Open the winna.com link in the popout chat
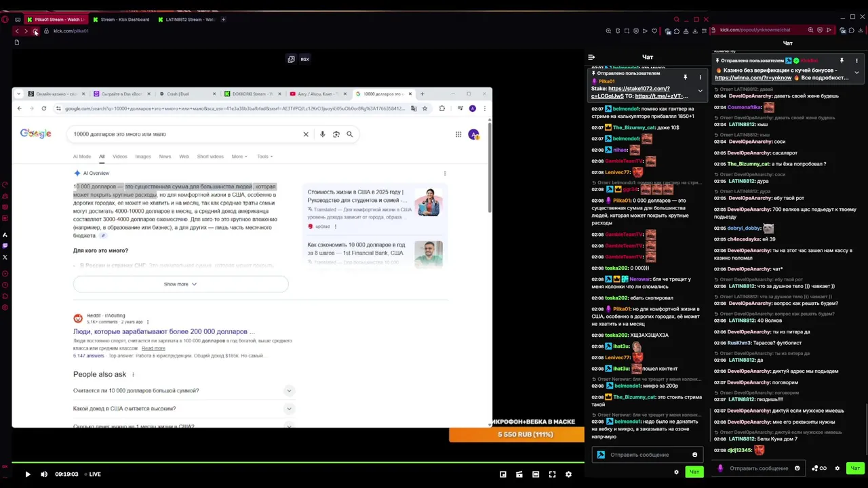This screenshot has width=868, height=488. pos(753,78)
